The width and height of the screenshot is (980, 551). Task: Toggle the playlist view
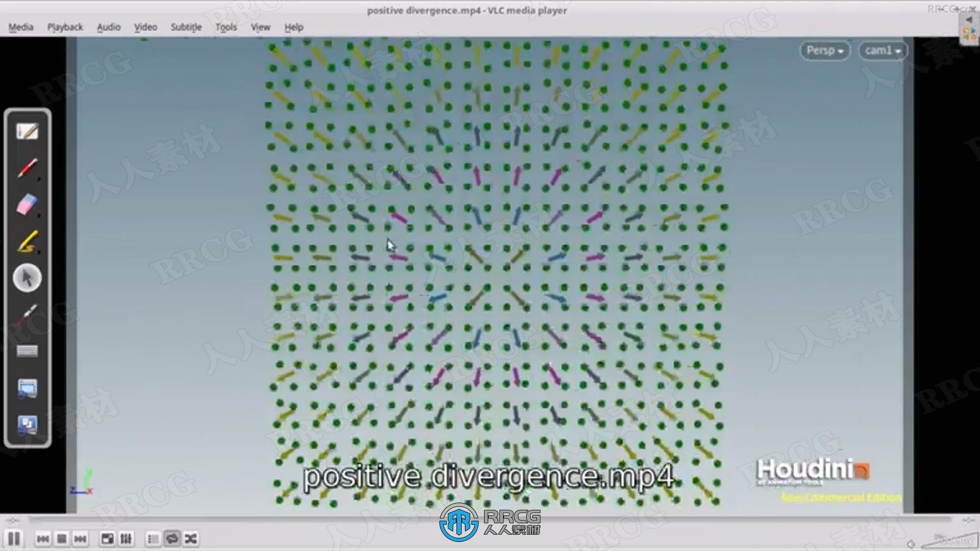[153, 539]
